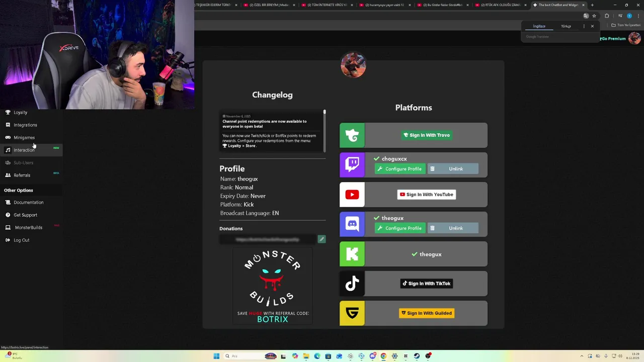Viewport: 644px width, 362px height.
Task: Click Go Premium link at top right
Action: click(x=613, y=39)
